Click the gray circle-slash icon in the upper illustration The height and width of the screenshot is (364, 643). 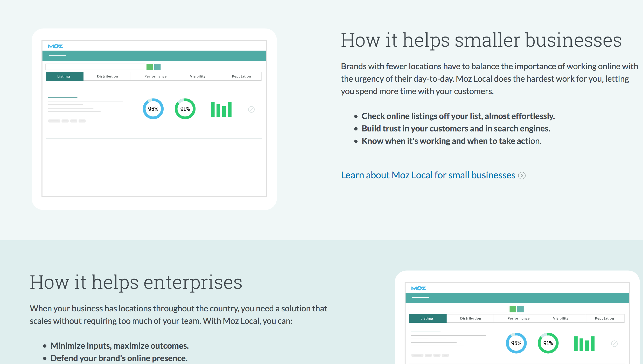(251, 109)
